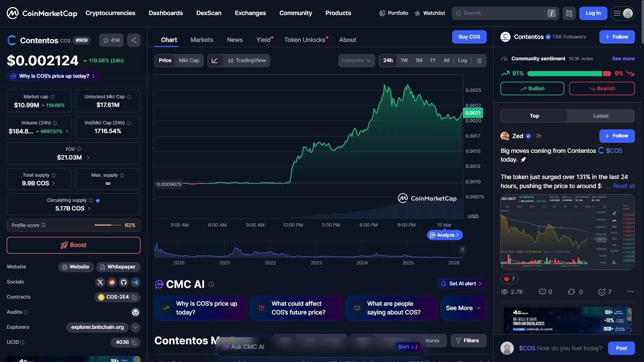Viewport: 644px width, 362px height.
Task: Open the About tab
Action: coord(348,40)
